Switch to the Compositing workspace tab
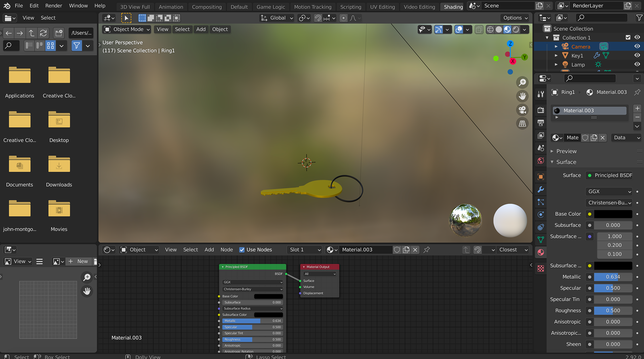The image size is (644, 359). 207,7
